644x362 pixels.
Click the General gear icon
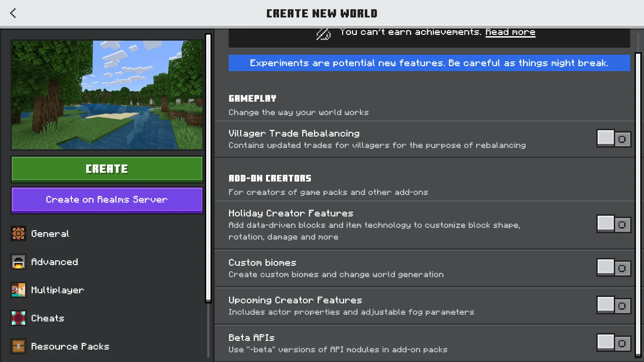pyautogui.click(x=18, y=234)
